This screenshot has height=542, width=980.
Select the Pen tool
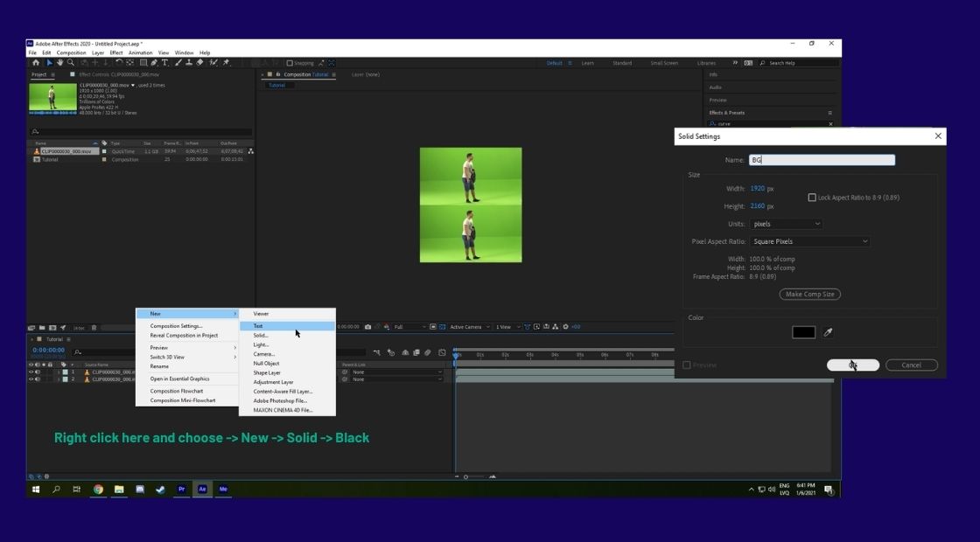coord(152,62)
